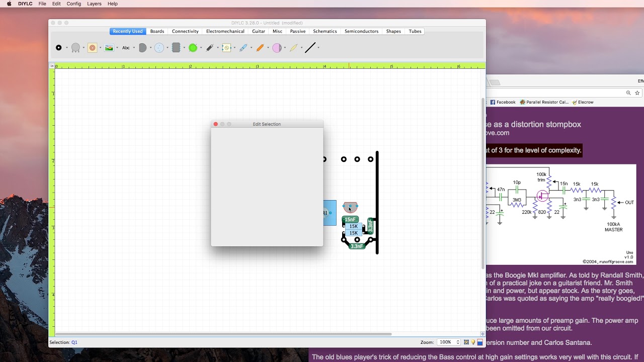Select the Solder Pad tool
This screenshot has width=644, height=362.
click(58, 48)
